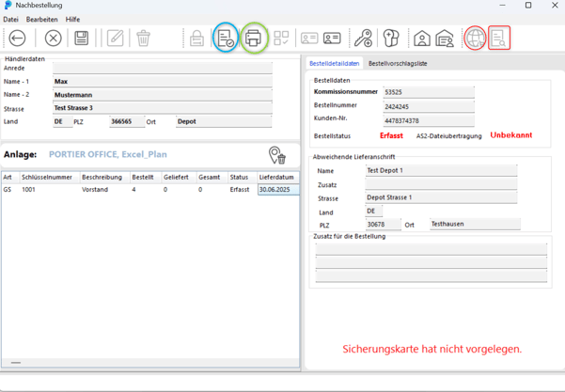Click the location pin trash icon
Viewport: 565px width, 392px height.
(x=276, y=155)
